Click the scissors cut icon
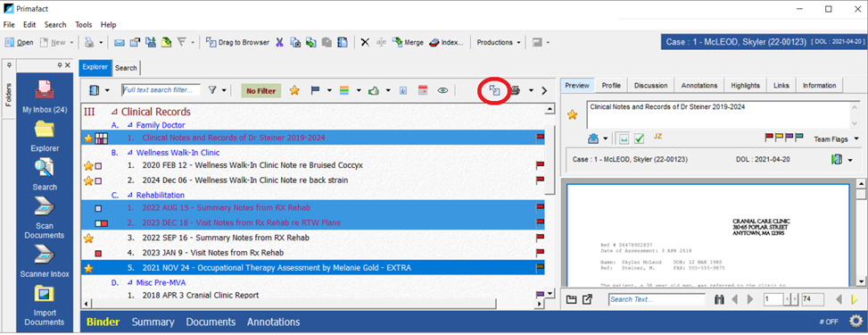This screenshot has height=335, width=868. 279,42
